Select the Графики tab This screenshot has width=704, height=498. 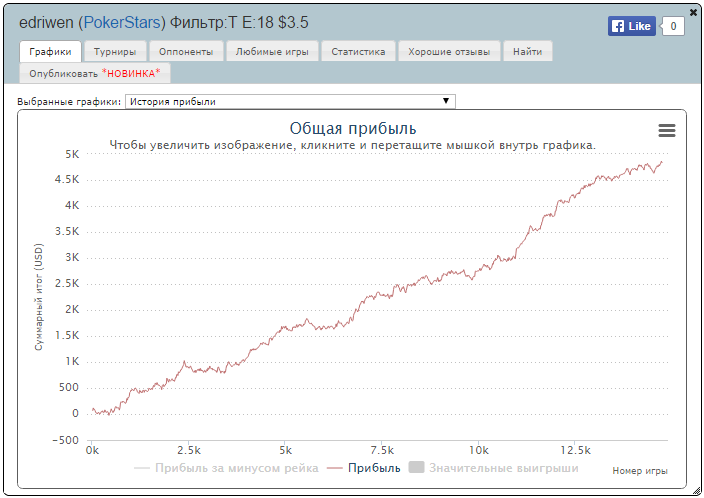(x=50, y=52)
